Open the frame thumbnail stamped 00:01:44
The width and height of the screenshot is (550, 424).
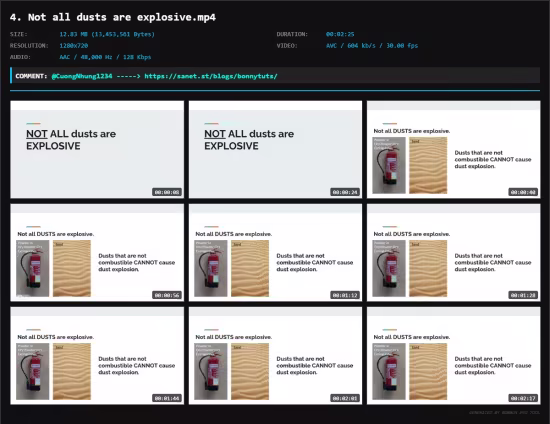click(x=97, y=356)
